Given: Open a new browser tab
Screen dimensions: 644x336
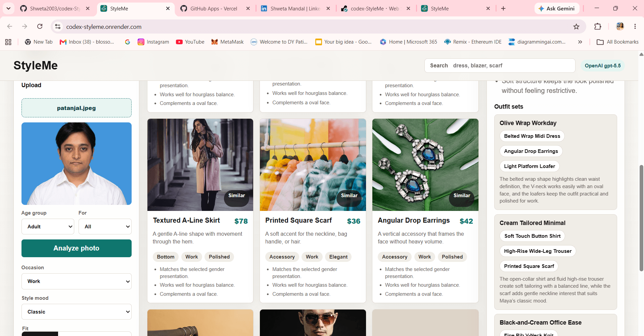Looking at the screenshot, I should 503,8.
